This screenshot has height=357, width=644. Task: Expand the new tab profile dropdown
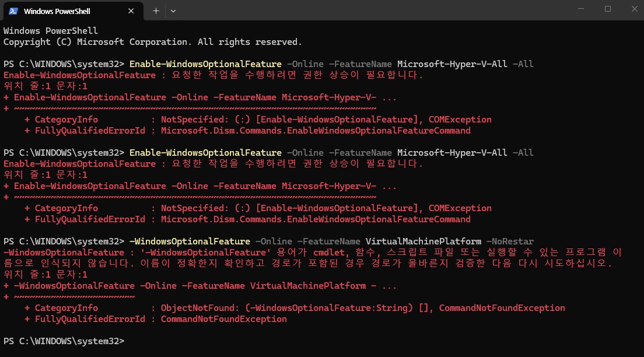point(173,11)
